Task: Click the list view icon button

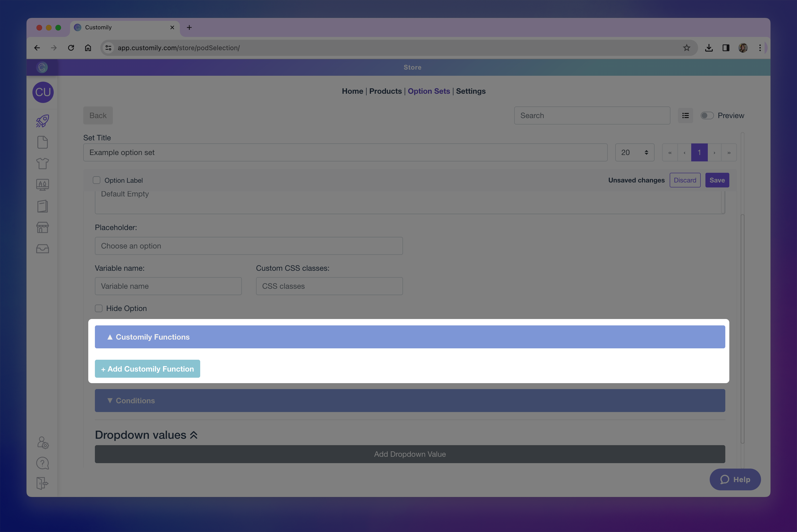Action: coord(685,116)
